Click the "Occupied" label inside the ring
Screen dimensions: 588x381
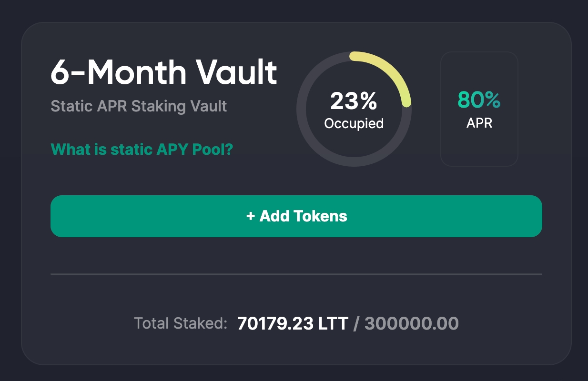pos(354,124)
